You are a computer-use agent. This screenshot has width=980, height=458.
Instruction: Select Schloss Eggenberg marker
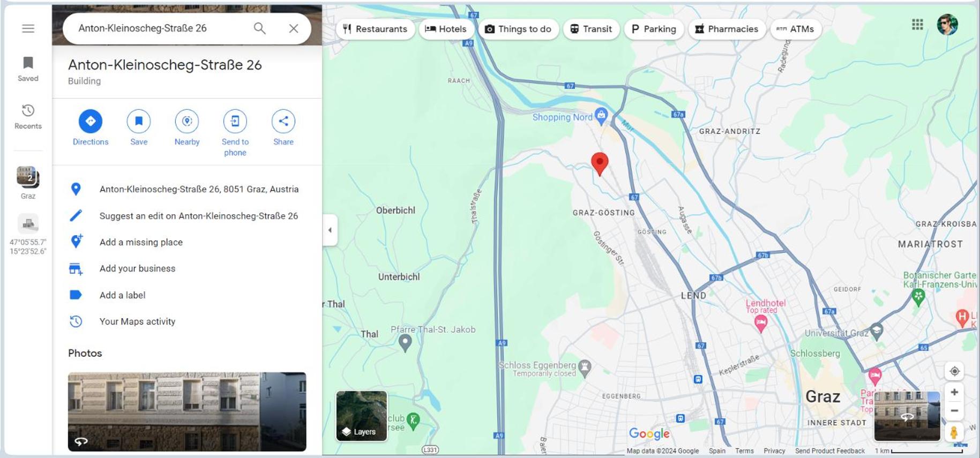(x=585, y=367)
